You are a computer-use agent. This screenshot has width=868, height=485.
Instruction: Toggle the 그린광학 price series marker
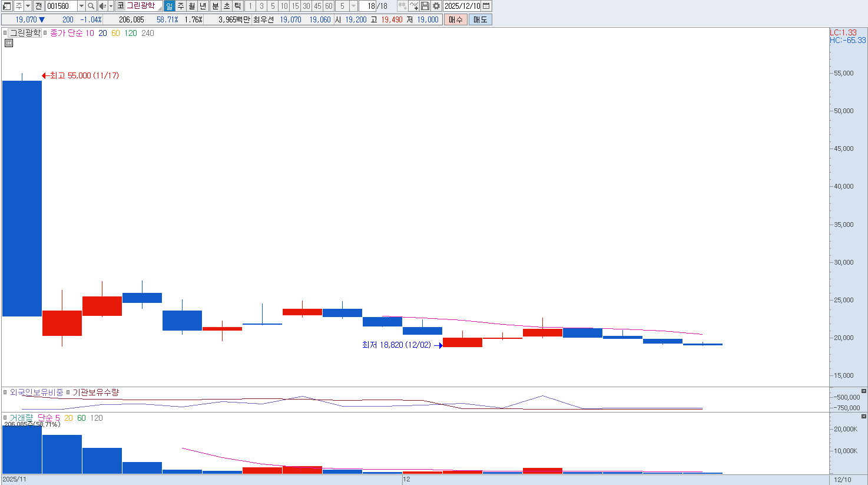click(x=5, y=33)
